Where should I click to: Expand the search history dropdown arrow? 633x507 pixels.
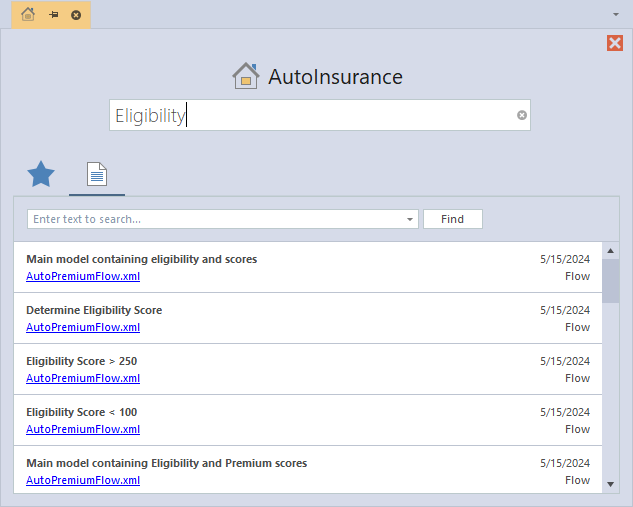click(410, 219)
